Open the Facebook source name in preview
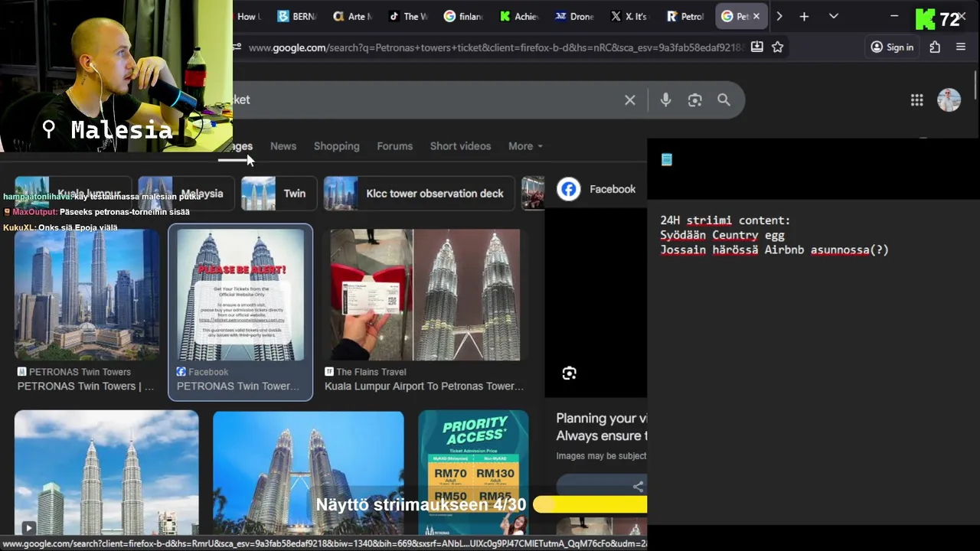Screen dimensions: 980x551 (x=612, y=189)
